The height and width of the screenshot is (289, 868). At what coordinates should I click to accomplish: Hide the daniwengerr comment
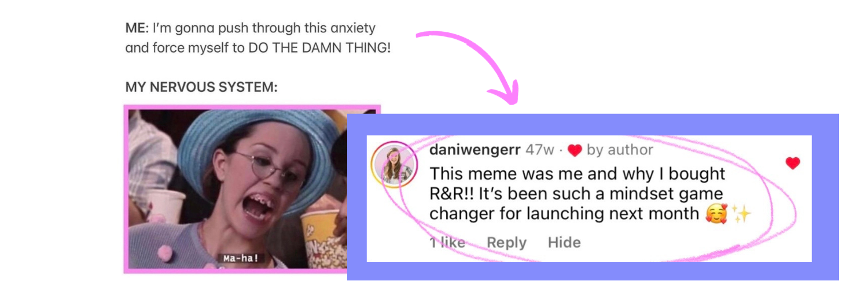coord(564,243)
